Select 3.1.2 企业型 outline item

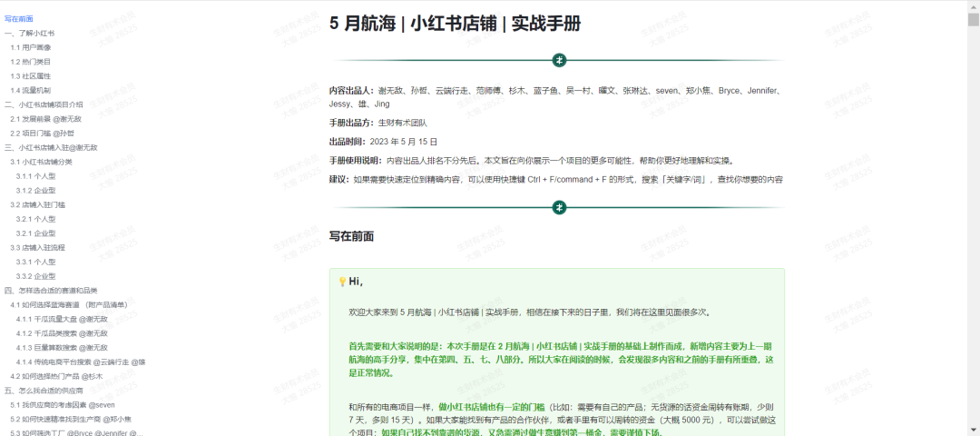[x=35, y=191]
